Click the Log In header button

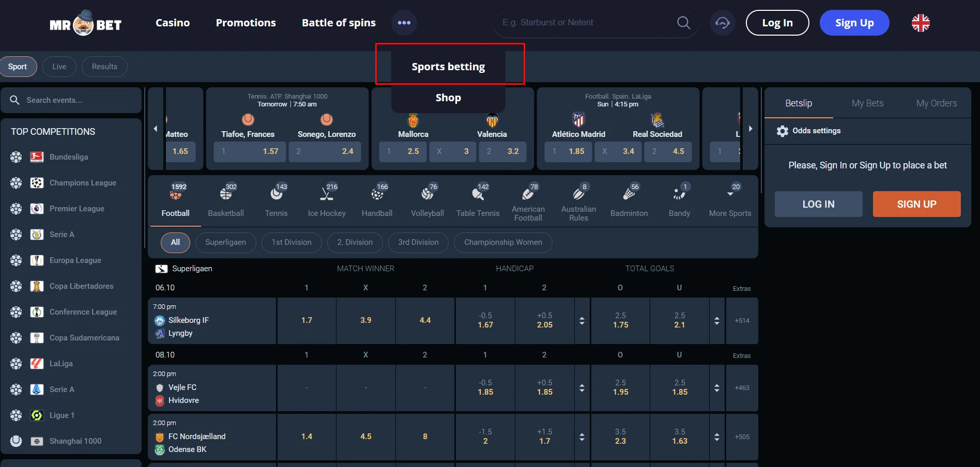click(x=777, y=23)
